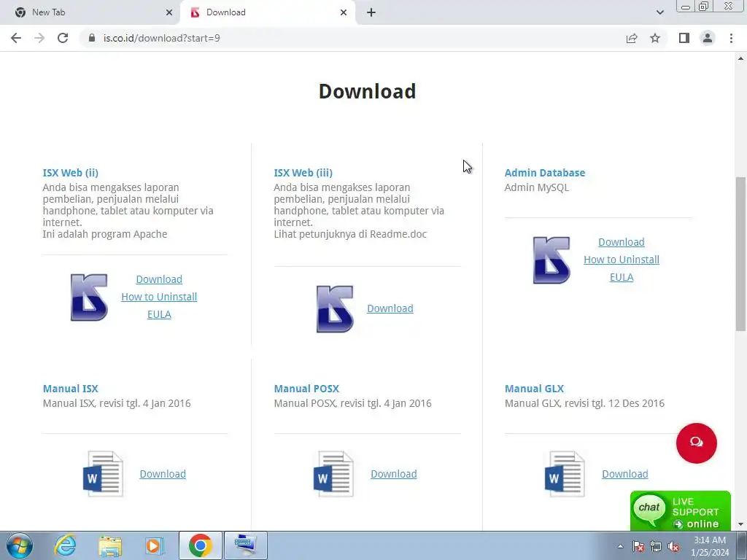Screen dimensions: 747x560
Task: Click the browser forward arrow
Action: point(39,38)
